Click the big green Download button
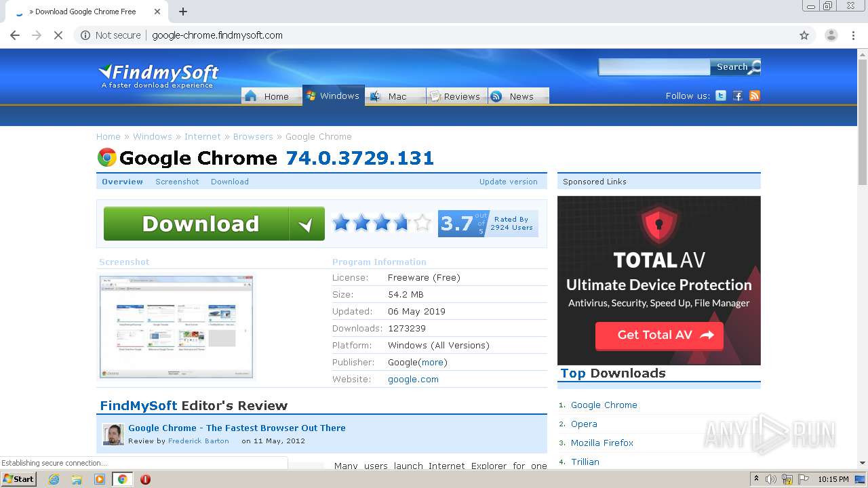The width and height of the screenshot is (868, 488). 214,224
